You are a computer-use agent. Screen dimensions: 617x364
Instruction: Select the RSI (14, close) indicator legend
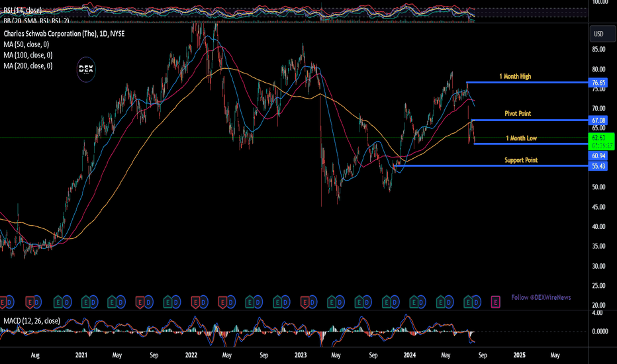pos(23,10)
